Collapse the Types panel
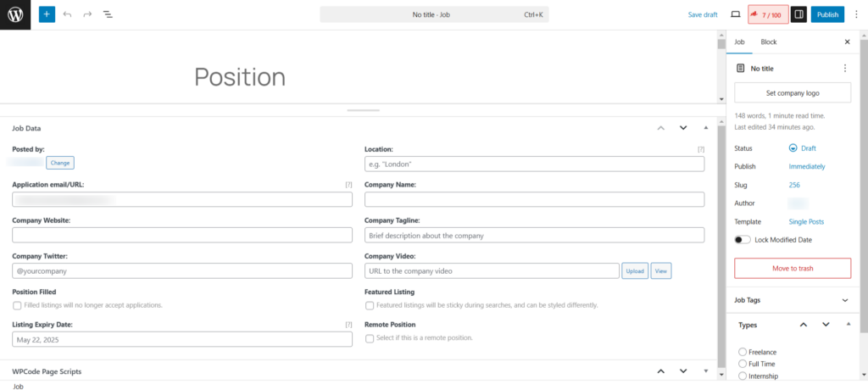Viewport: 868px width, 390px height. (x=849, y=325)
